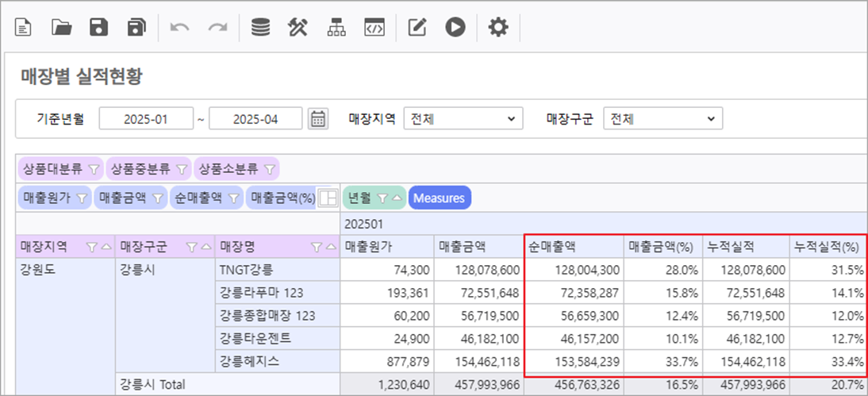This screenshot has height=396, width=868.
Task: Open the code view icon
Action: [x=374, y=27]
